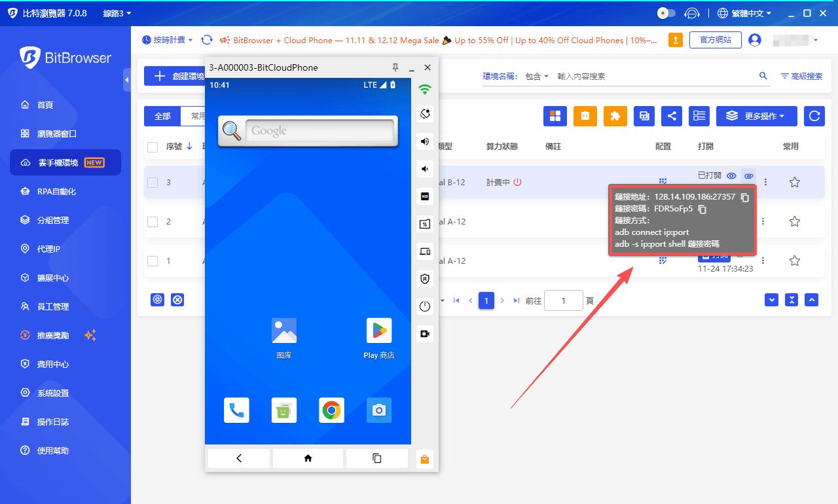The image size is (838, 504).
Task: Click the refresh list button
Action: tap(814, 116)
